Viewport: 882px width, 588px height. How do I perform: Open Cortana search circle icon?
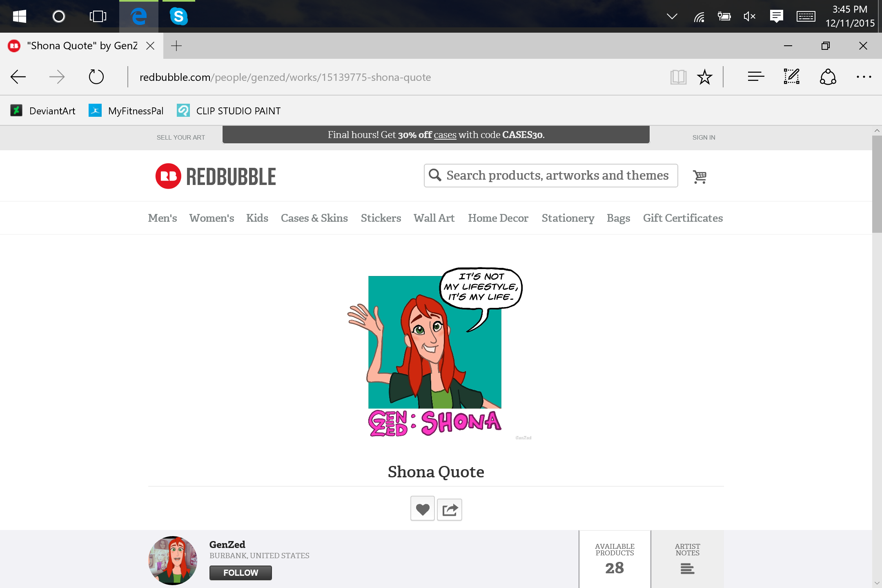[59, 16]
